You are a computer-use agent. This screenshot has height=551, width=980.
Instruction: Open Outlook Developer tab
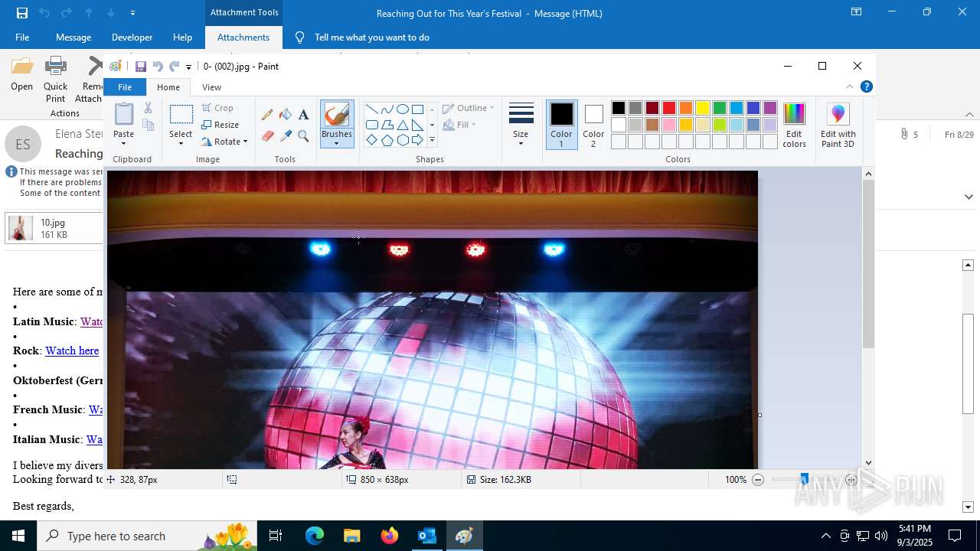pyautogui.click(x=132, y=37)
